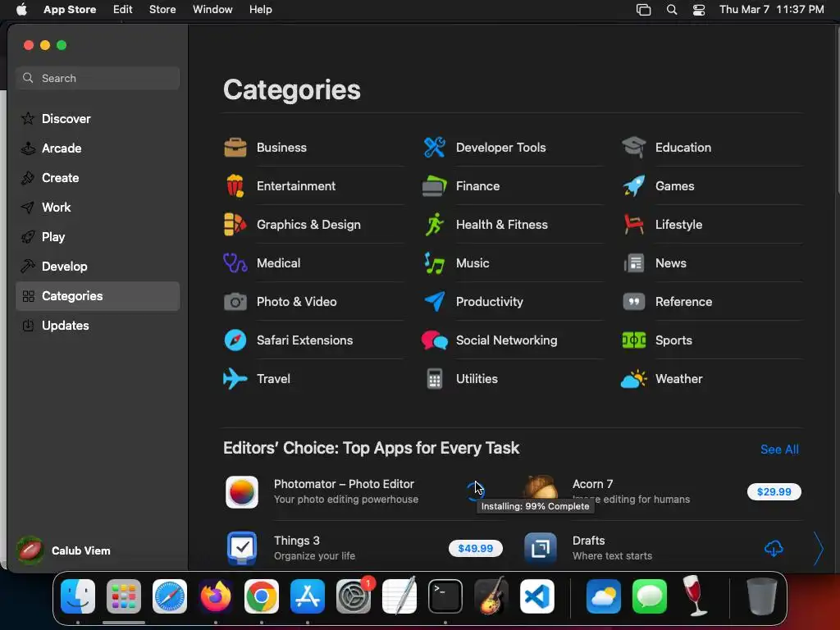This screenshot has height=630, width=840.
Task: Open the Lifestyle chair icon
Action: 634,225
